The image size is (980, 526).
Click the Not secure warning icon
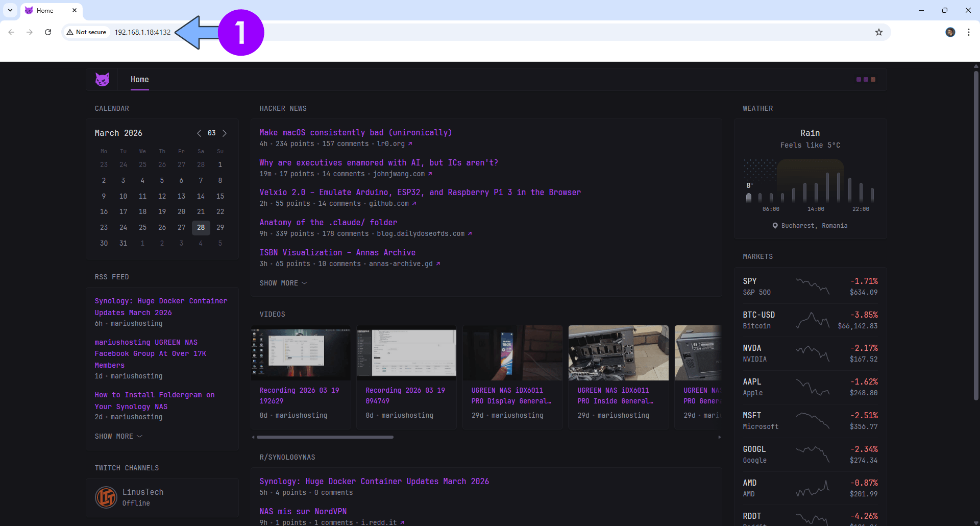point(70,32)
